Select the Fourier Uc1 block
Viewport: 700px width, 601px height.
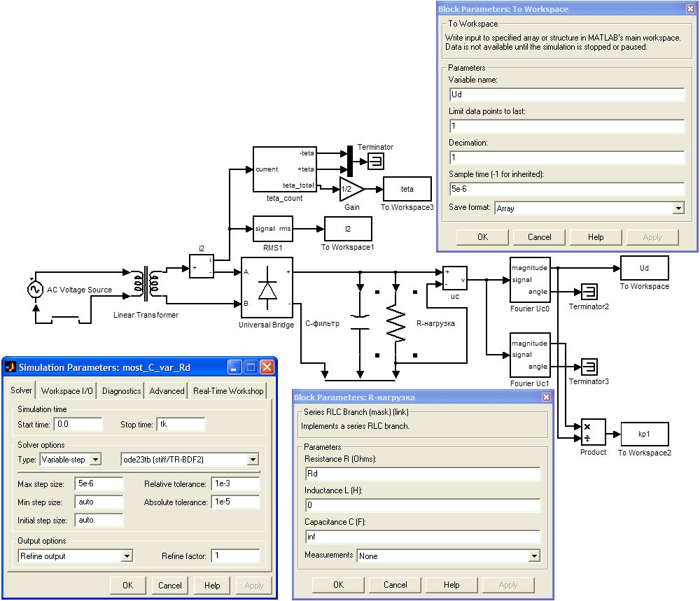(530, 355)
